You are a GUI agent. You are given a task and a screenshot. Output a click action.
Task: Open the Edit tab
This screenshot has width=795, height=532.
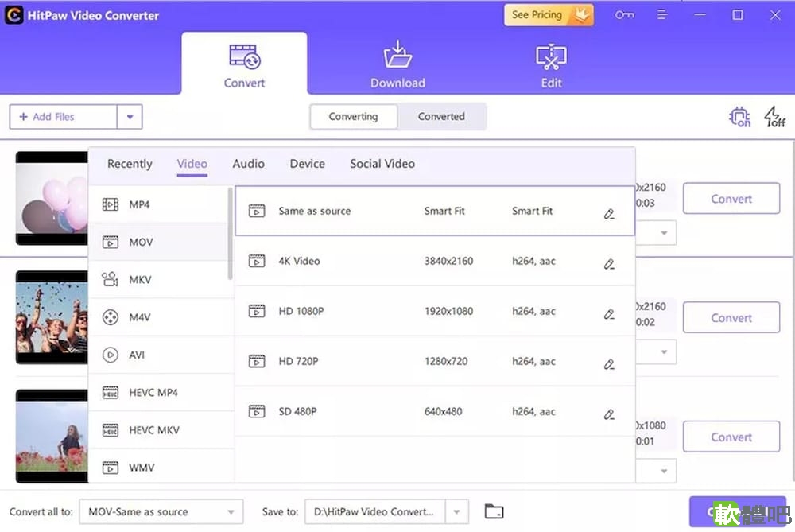(x=551, y=66)
